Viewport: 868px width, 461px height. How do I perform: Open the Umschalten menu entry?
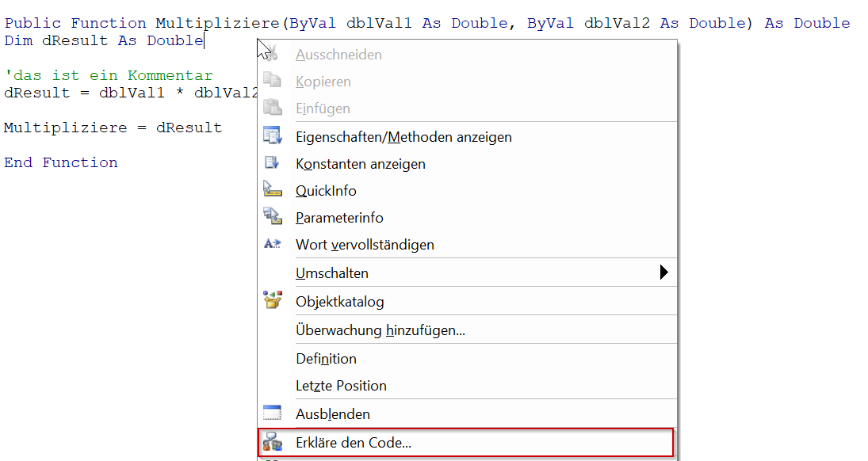coord(467,272)
